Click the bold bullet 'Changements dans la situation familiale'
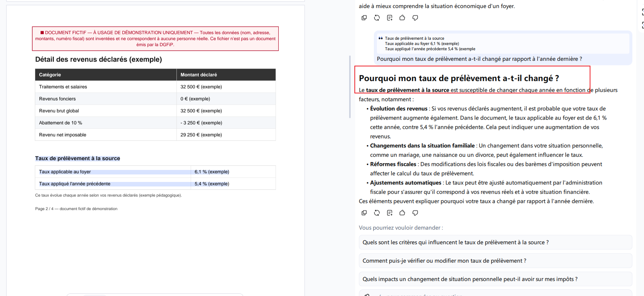 coord(422,146)
